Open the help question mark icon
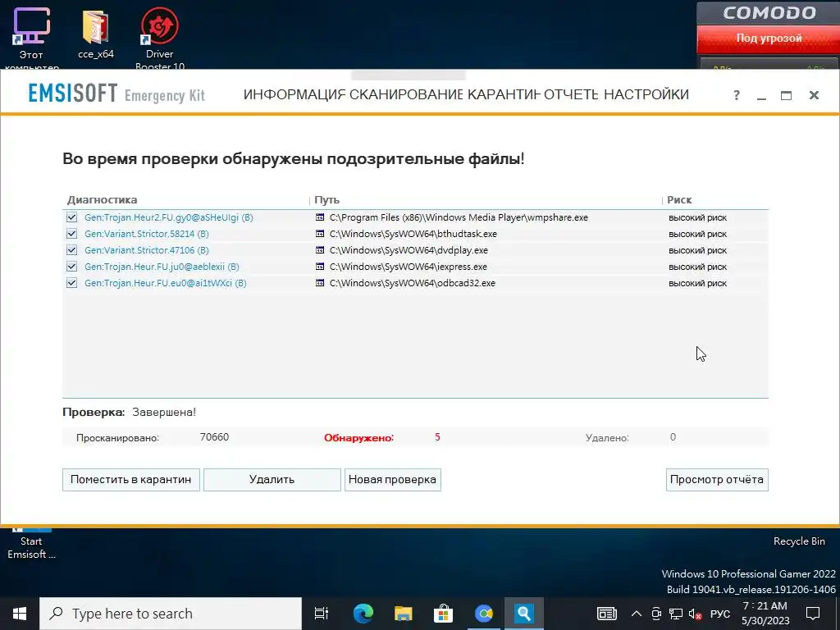Viewport: 840px width, 630px height. pyautogui.click(x=737, y=95)
